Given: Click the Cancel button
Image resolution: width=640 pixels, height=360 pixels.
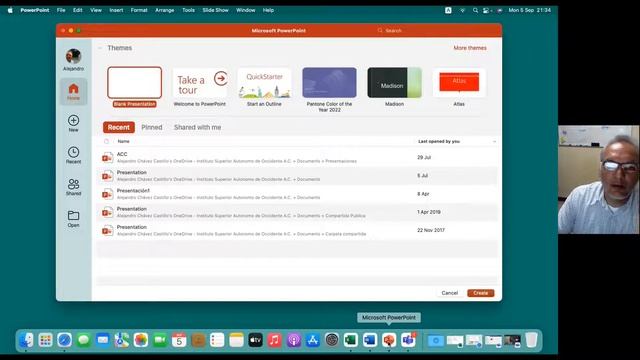Looking at the screenshot, I should (x=450, y=293).
